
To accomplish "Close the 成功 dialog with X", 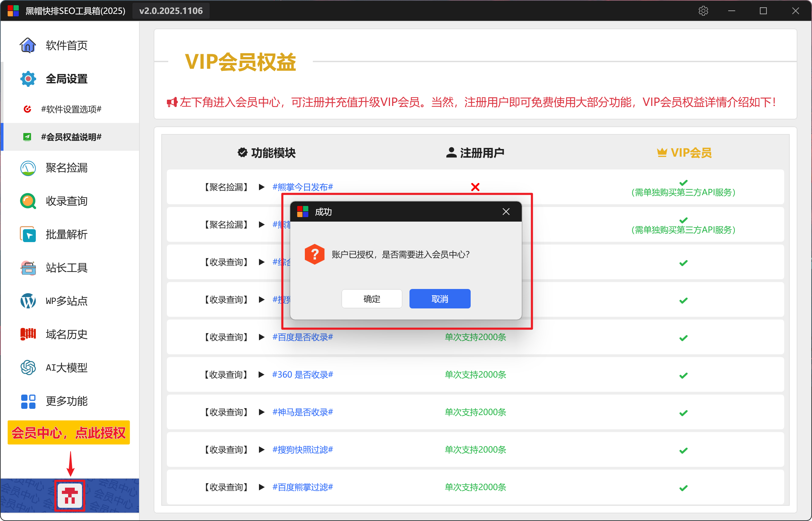I will point(506,212).
